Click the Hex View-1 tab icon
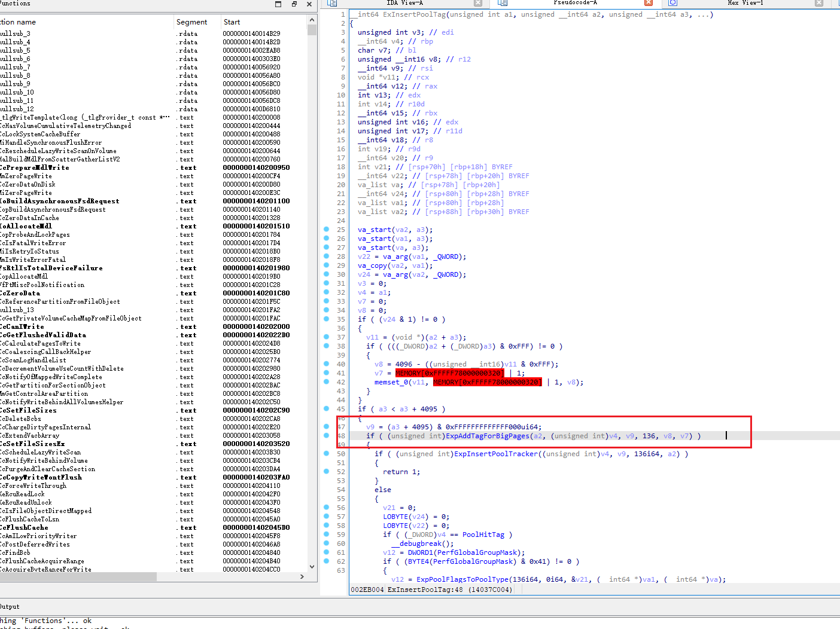This screenshot has width=840, height=629. (672, 3)
